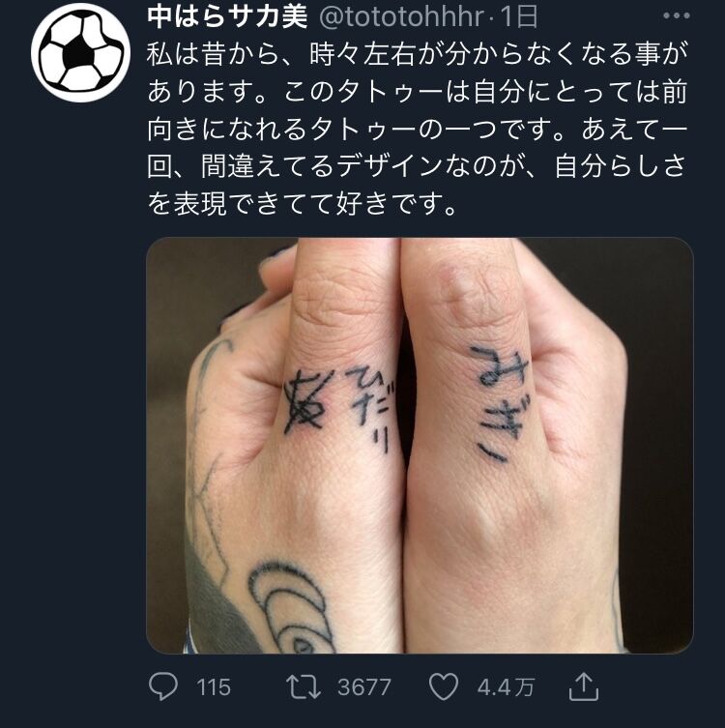Click the @tototohhhr handle

[x=402, y=16]
